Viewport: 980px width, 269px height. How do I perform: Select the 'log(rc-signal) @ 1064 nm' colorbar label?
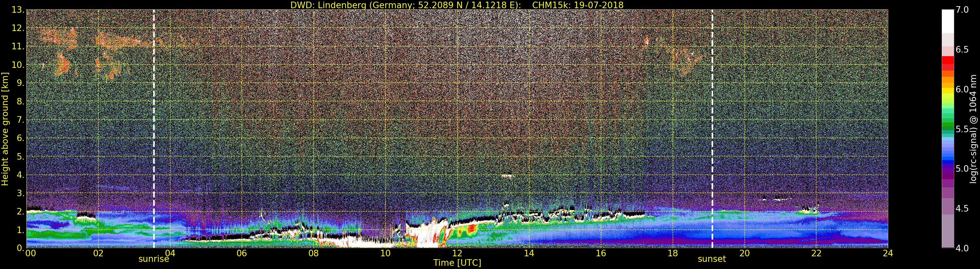(x=973, y=129)
